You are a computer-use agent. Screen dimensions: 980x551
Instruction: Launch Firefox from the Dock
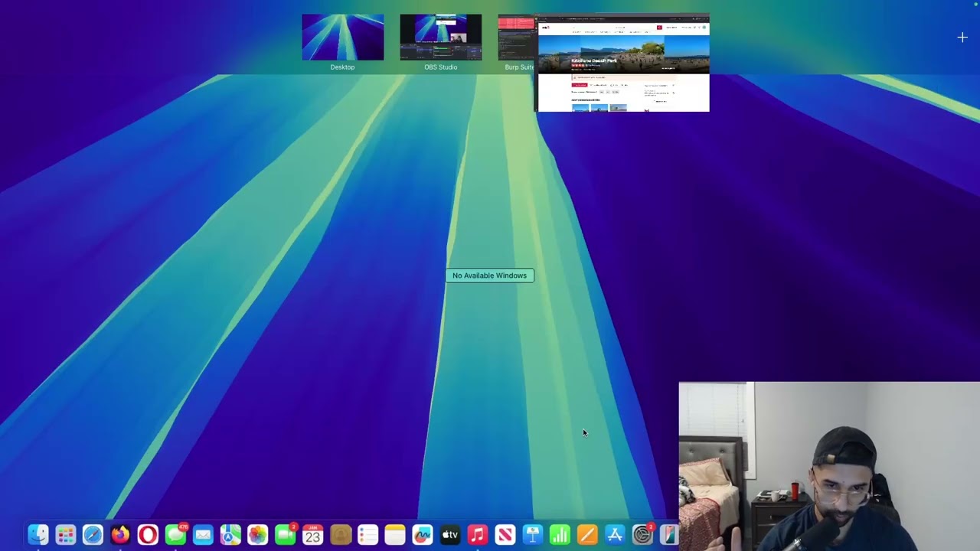120,535
